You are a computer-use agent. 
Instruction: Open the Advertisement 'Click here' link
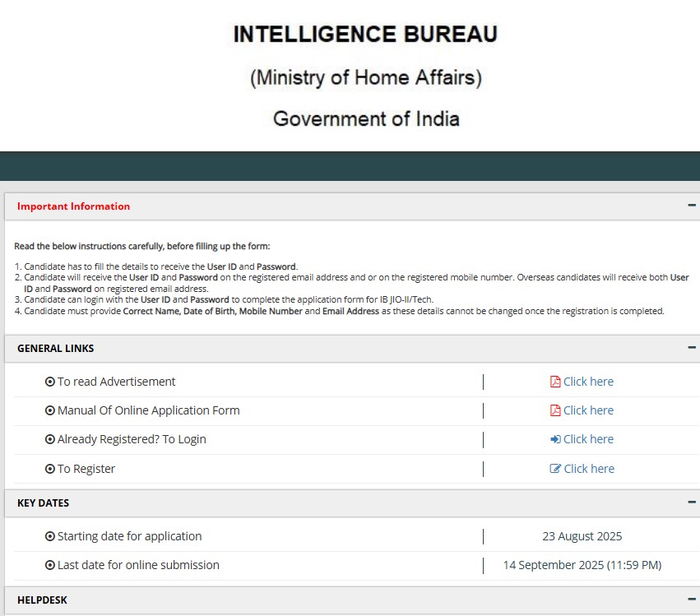point(588,382)
